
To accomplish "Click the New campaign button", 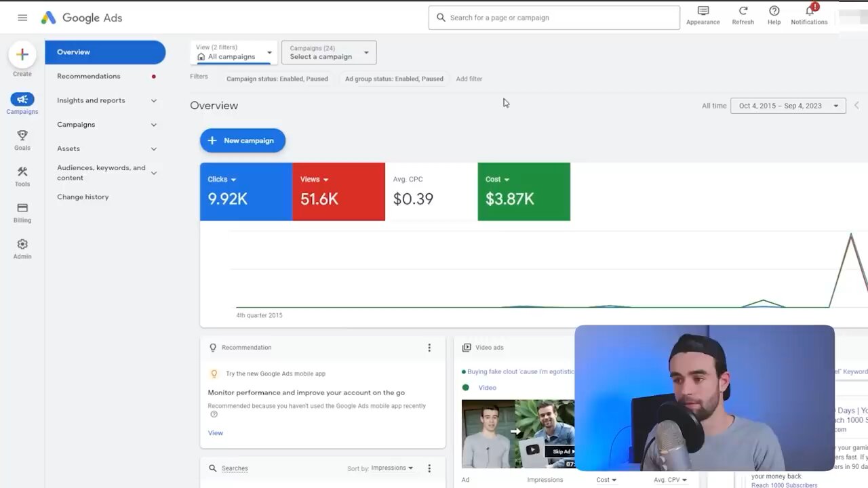I will [x=243, y=141].
